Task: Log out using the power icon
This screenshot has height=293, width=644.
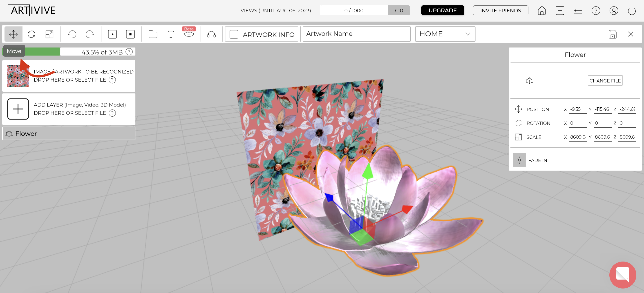Action: pyautogui.click(x=632, y=11)
